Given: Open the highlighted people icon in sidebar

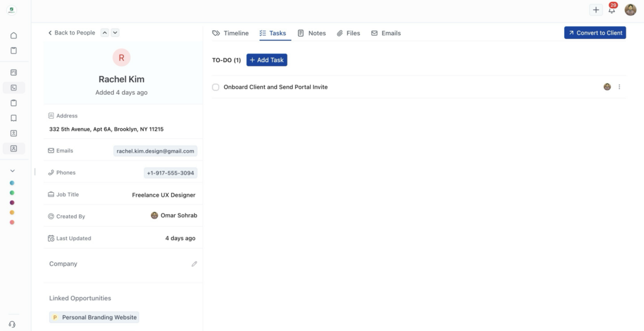Looking at the screenshot, I should [14, 149].
